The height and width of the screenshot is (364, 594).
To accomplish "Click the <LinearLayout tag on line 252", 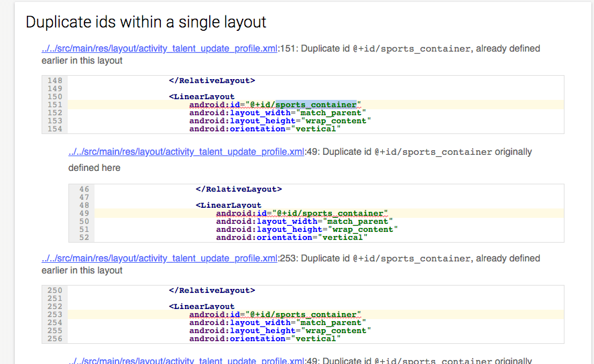I will (202, 306).
